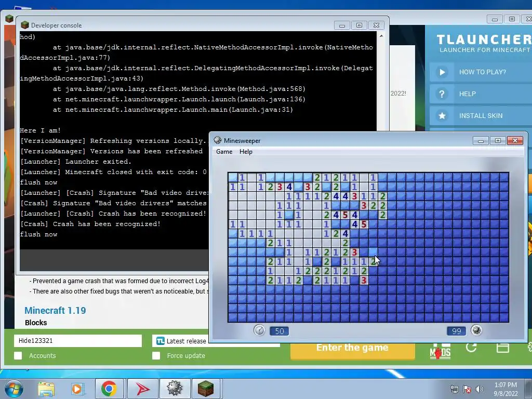
Task: Open Windows Media Player from taskbar
Action: point(77,389)
